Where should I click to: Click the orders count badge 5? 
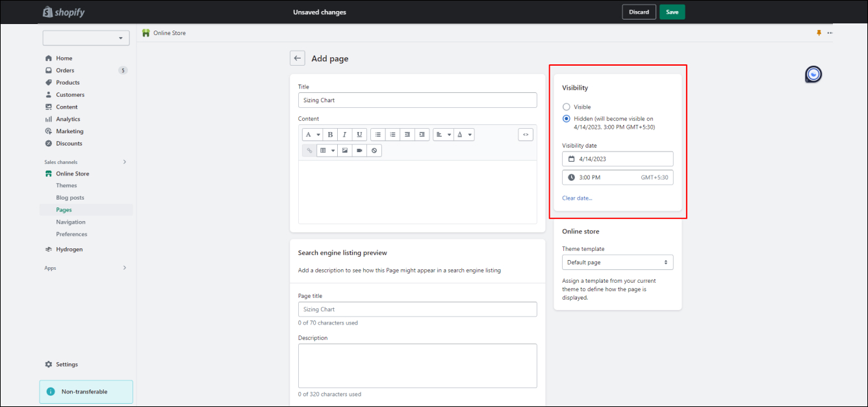click(x=123, y=70)
